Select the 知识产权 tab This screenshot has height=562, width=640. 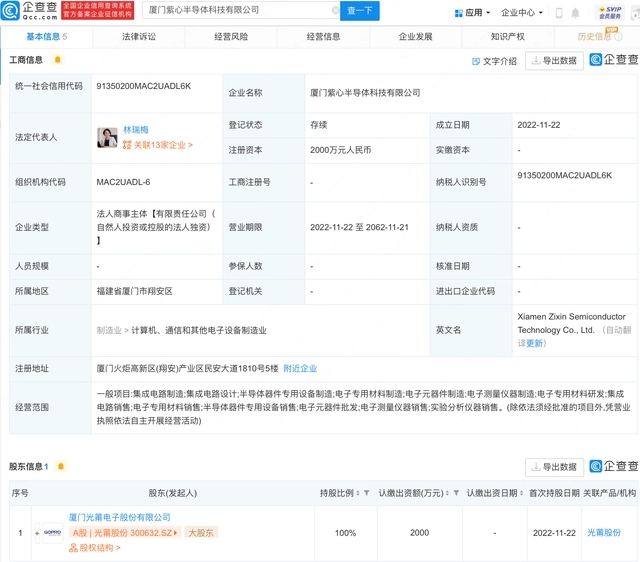coord(508,37)
